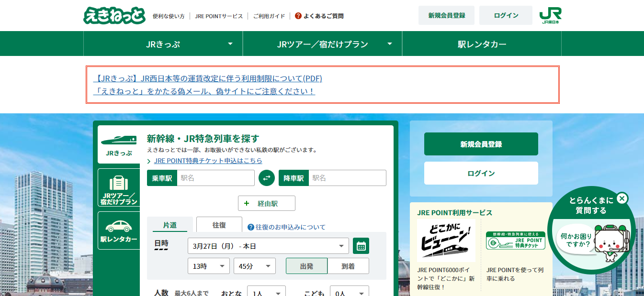Select the JRツアー／宿だけプラン suitcase sidebar icon
This screenshot has width=644, height=296.
118,187
